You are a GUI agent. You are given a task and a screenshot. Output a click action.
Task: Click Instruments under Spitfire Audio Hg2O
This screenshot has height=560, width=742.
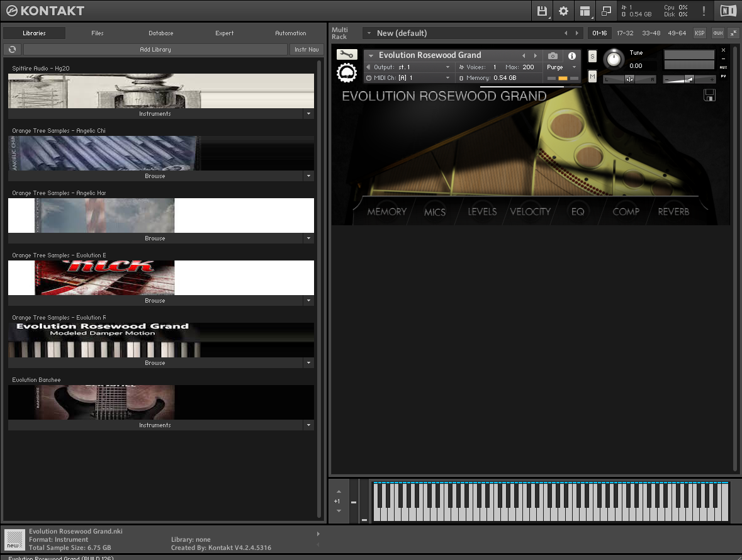pos(155,113)
